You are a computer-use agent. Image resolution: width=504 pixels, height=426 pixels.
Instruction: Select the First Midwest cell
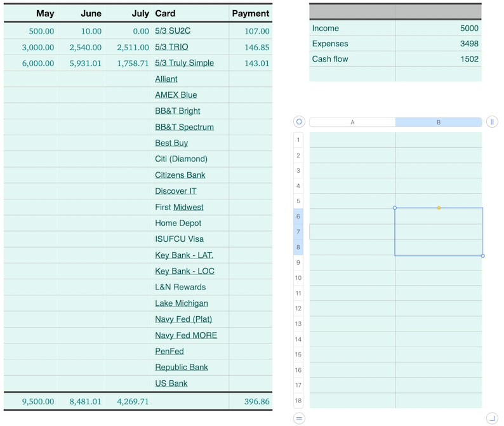tap(190, 208)
